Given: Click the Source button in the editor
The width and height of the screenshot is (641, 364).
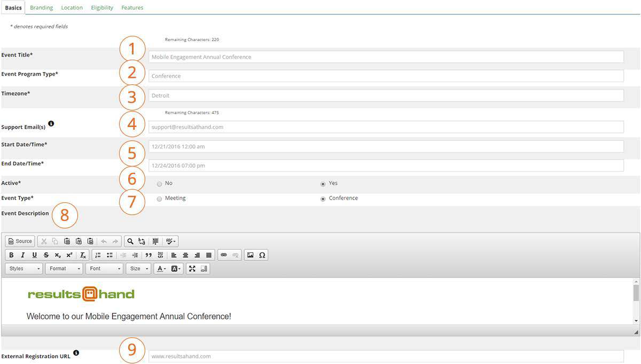Looking at the screenshot, I should click(20, 241).
